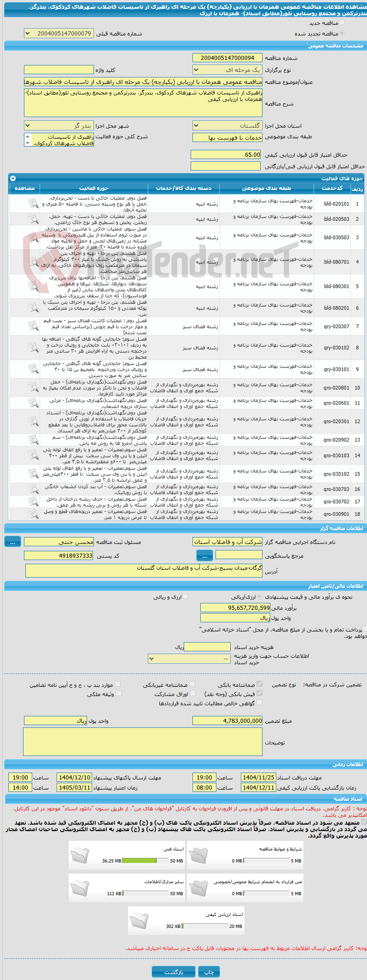Screen dimensions: 367x980
Task: View details of row qro-030103
Action: click(x=33, y=455)
